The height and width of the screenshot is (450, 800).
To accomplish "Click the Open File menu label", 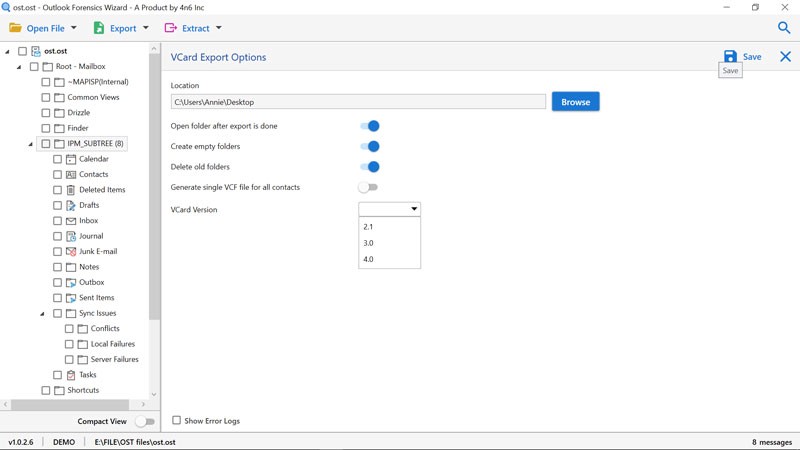I will 45,29.
